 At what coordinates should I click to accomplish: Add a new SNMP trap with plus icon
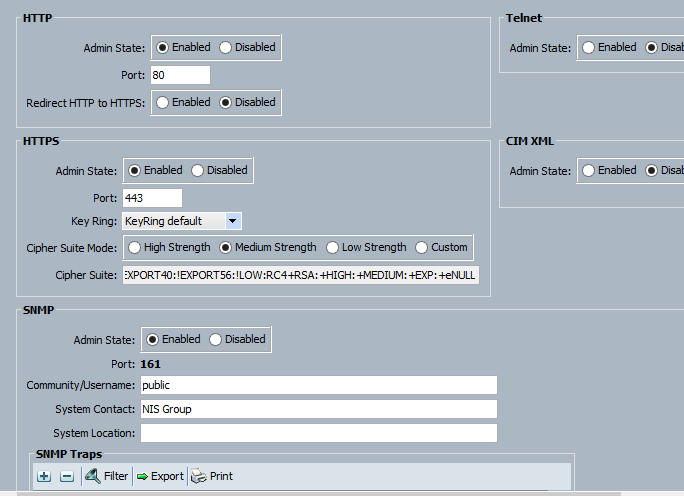[44, 476]
